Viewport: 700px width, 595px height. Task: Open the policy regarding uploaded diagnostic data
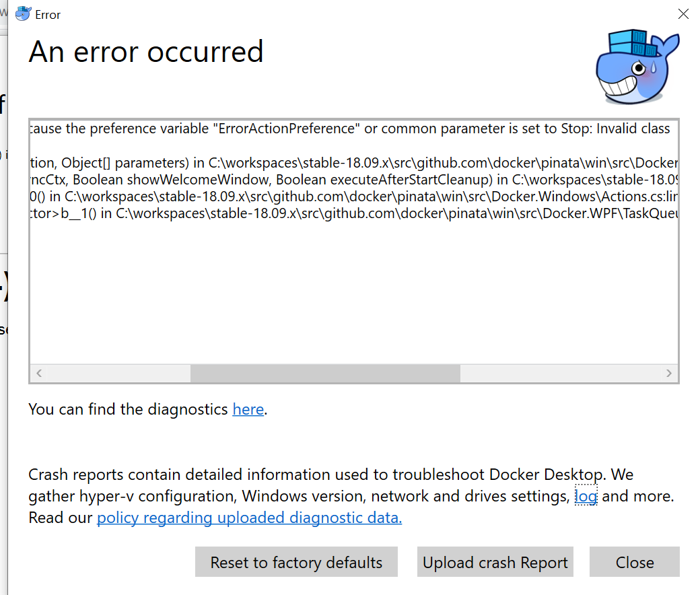click(x=249, y=518)
